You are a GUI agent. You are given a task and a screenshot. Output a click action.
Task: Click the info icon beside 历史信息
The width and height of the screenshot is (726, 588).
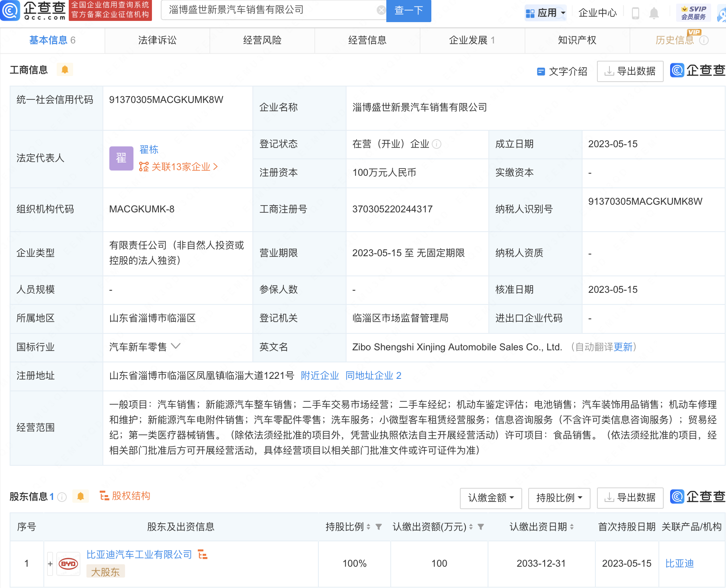[704, 40]
